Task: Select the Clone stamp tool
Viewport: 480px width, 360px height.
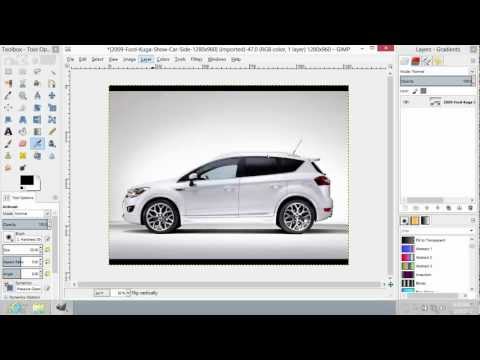Action: (x=8, y=156)
